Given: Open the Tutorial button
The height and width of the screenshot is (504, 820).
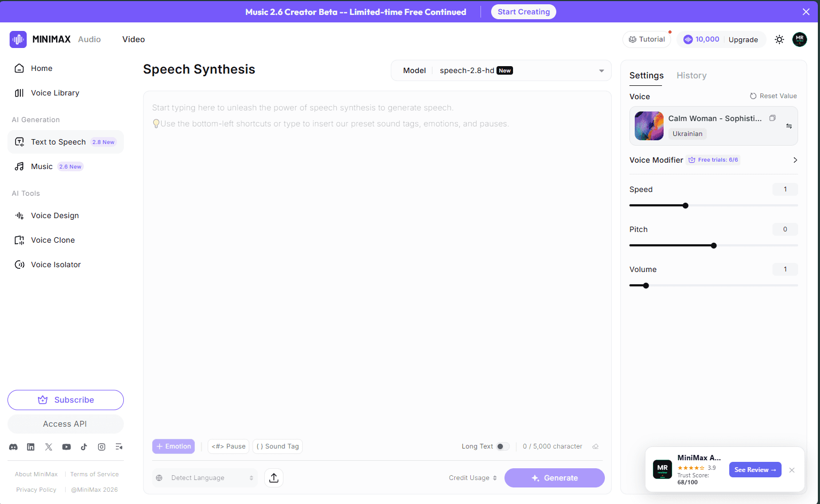Looking at the screenshot, I should tap(646, 39).
